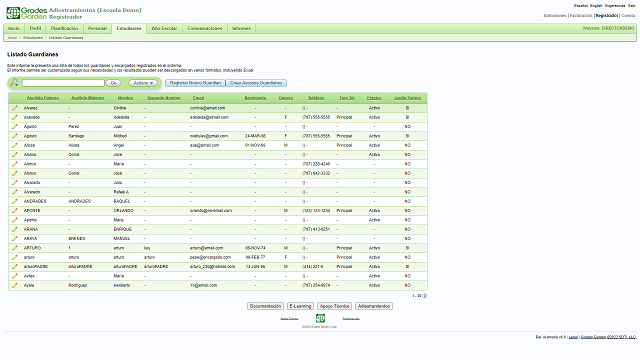Go to the Año Escolar tab
The height and width of the screenshot is (360, 640).
pyautogui.click(x=164, y=29)
